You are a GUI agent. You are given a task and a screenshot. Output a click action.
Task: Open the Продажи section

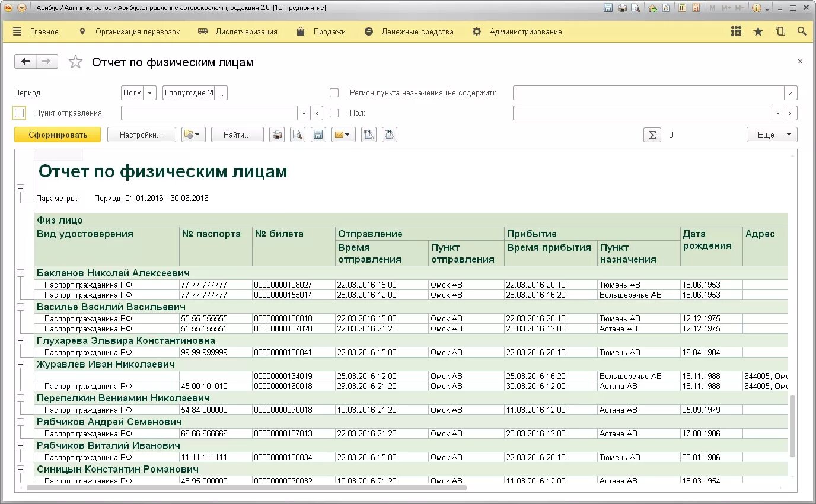coord(330,31)
